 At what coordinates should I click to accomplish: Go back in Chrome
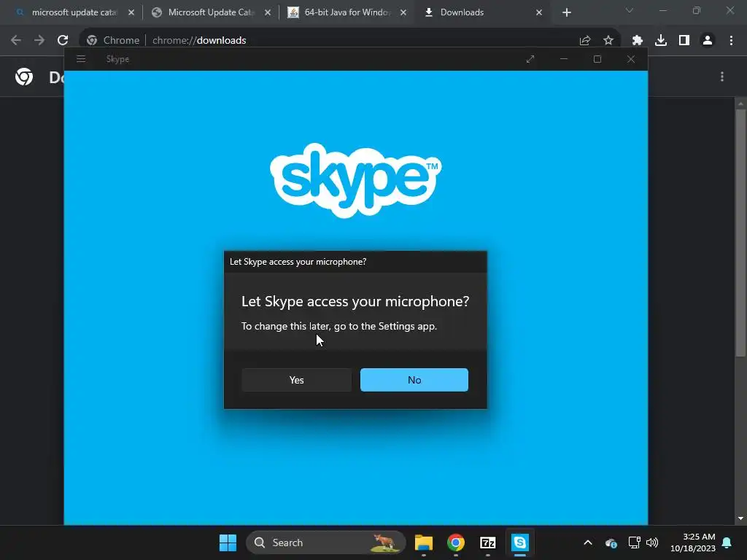[16, 41]
